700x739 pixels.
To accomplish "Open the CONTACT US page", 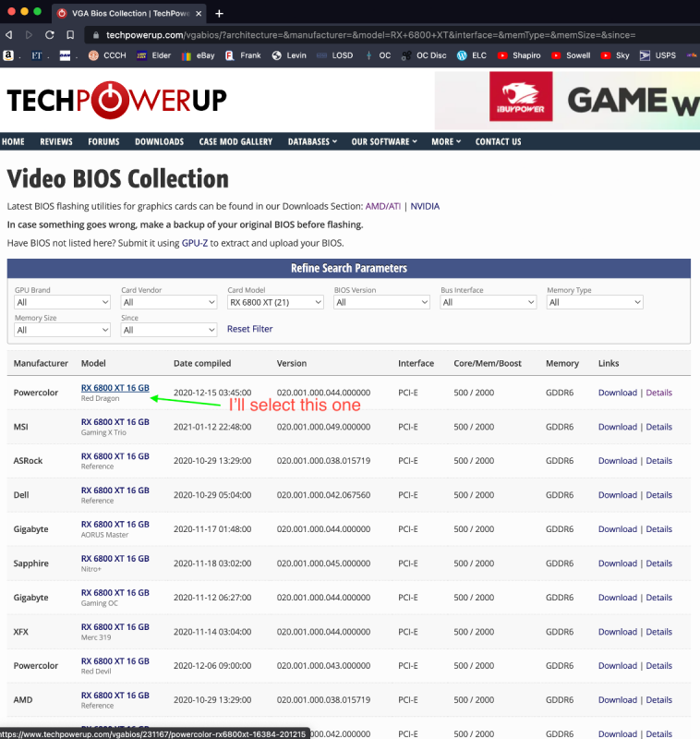I will point(498,141).
